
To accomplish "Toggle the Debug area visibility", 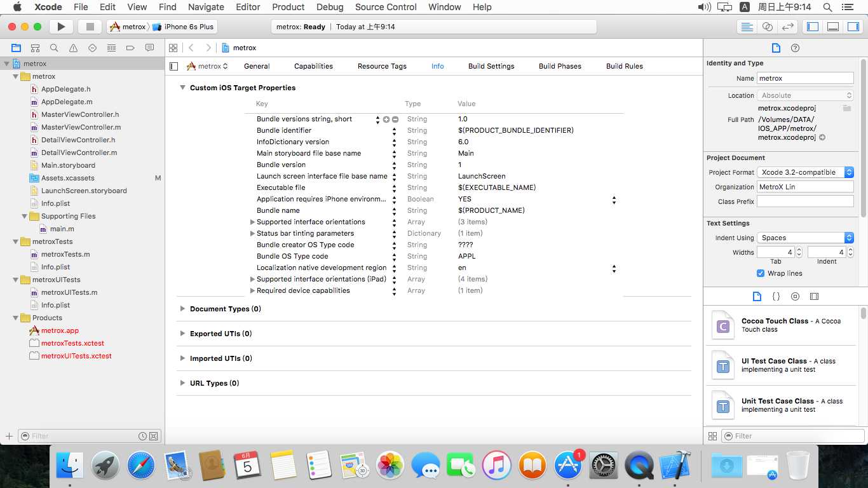I will click(833, 27).
